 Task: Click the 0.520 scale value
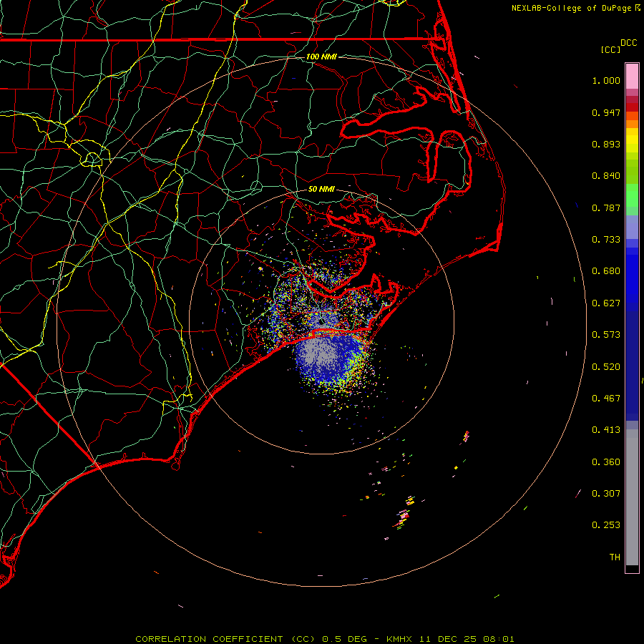coord(606,367)
